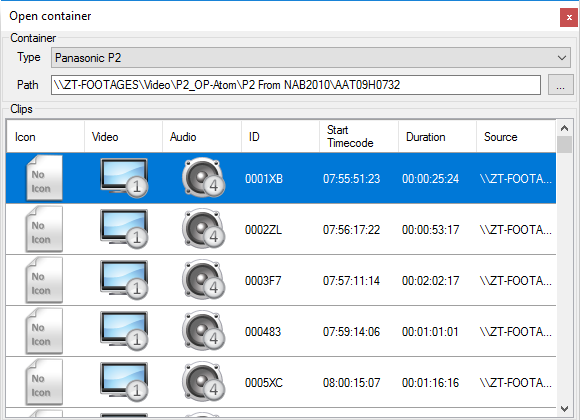Viewport: 580px width, 420px height.
Task: Sort clips by the Audio column header
Action: (x=202, y=137)
